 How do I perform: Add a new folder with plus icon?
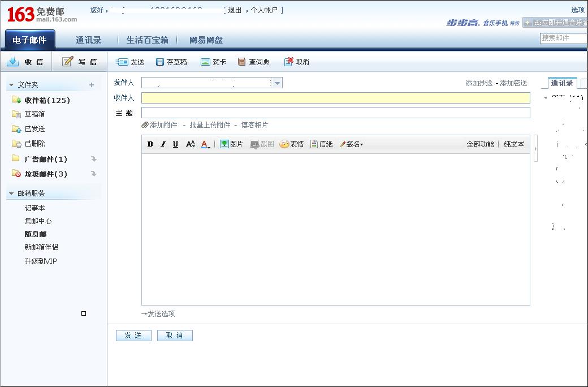click(x=92, y=85)
